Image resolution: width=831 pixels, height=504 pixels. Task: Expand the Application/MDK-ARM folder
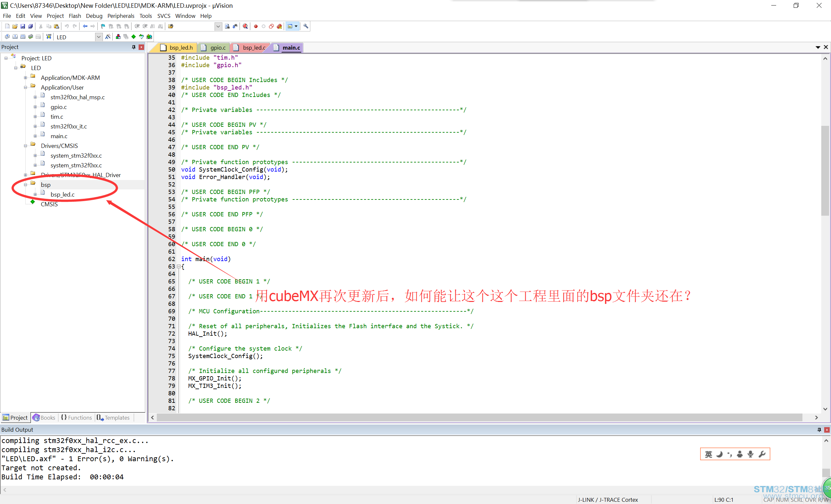pyautogui.click(x=25, y=78)
